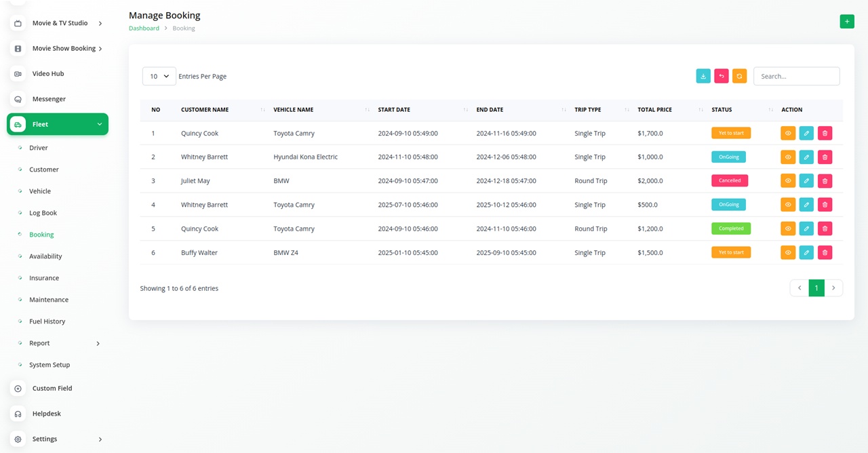View Whitney Barrett's Hyundai Kona booking eye icon
868x453 pixels.
[788, 157]
